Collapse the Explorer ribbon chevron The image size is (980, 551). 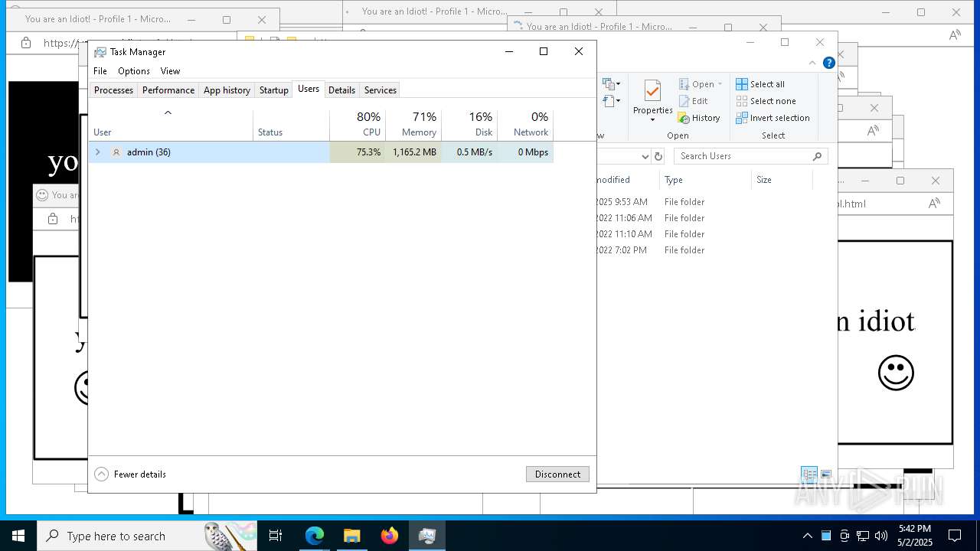812,63
